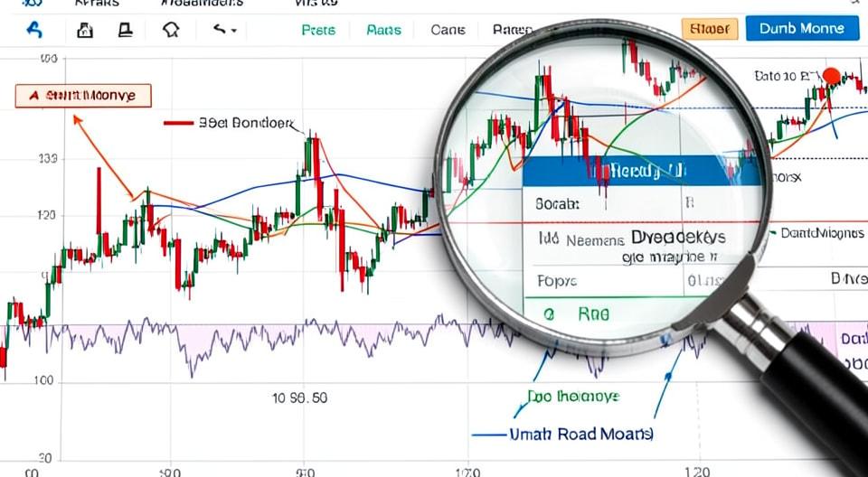Click the Dantd Mognes label

pos(823,233)
